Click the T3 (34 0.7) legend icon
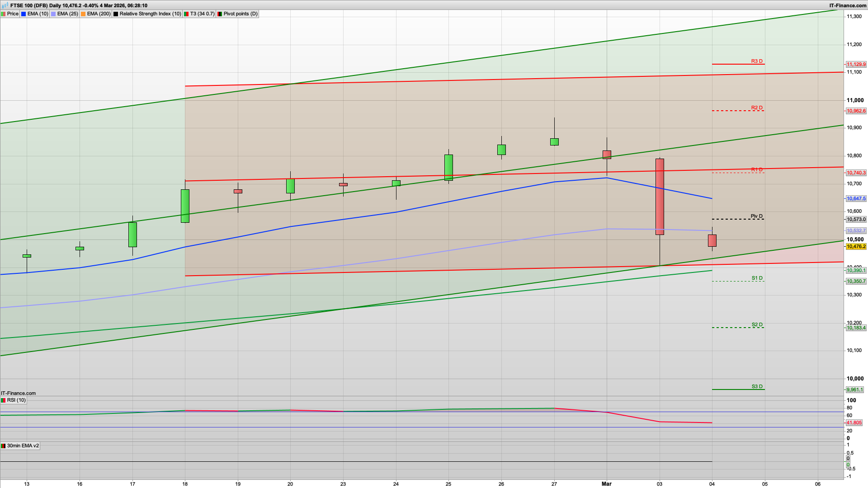This screenshot has height=488, width=868. [x=185, y=14]
